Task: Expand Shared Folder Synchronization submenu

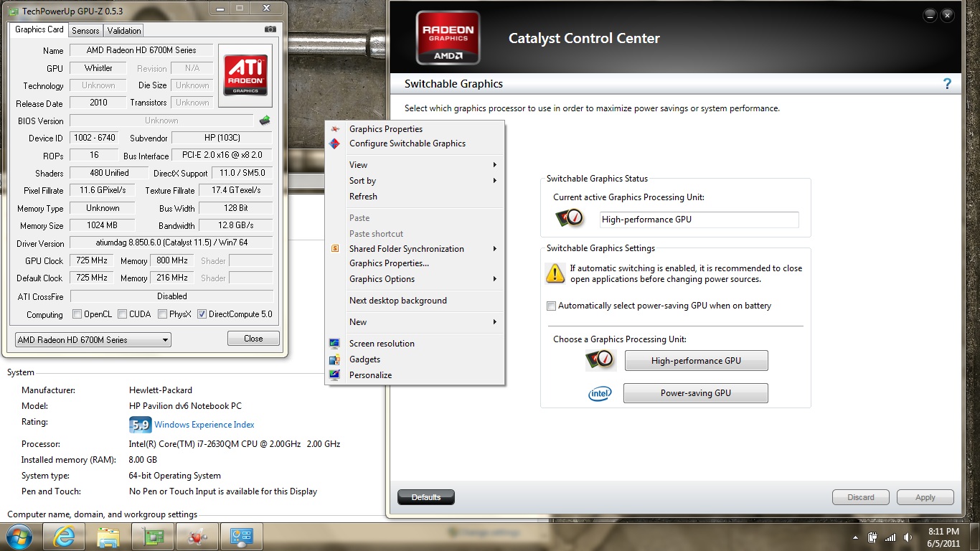Action: 416,249
